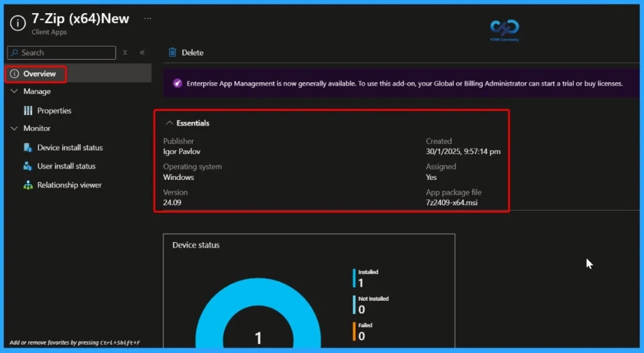This screenshot has height=353, width=644.
Task: Focus the sidebar Search field
Action: [62, 53]
